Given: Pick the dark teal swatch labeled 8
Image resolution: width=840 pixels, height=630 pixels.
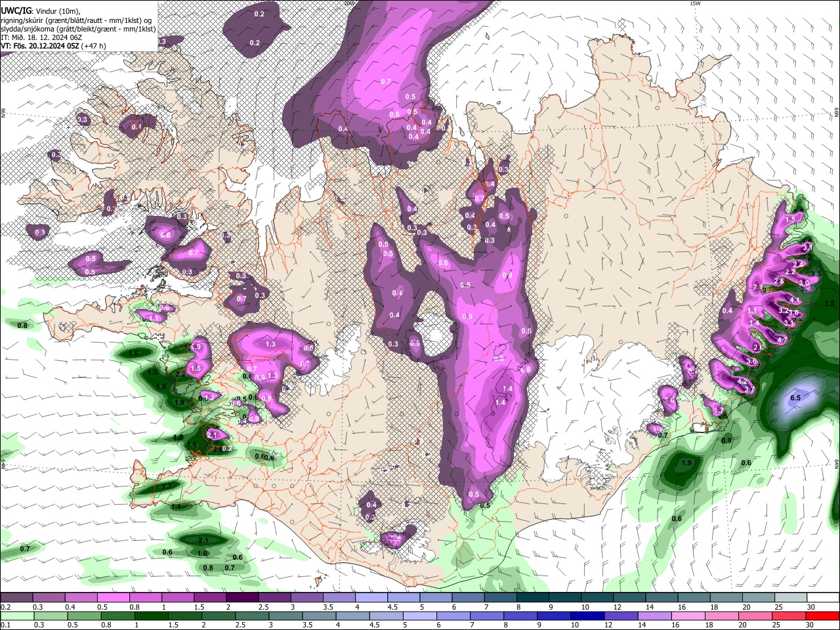Looking at the screenshot, I should (533, 598).
